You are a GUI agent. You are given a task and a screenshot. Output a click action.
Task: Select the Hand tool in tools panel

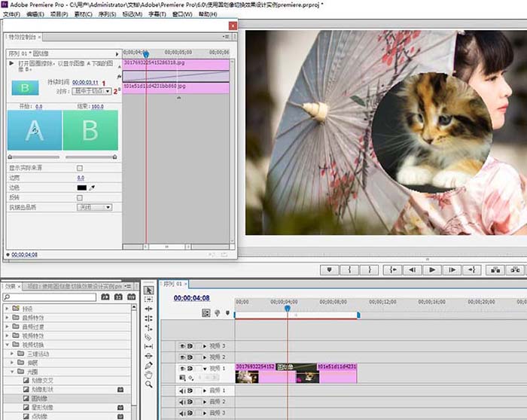pos(148,375)
